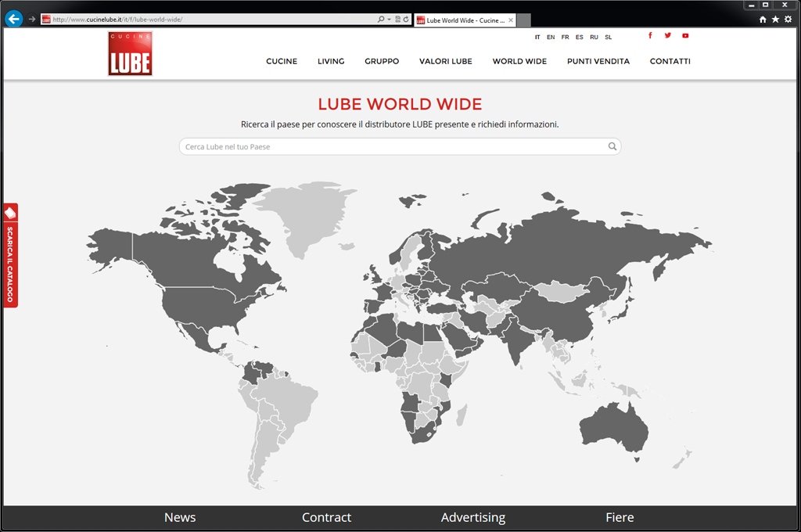Open the browser Favorites star
Screen dimensions: 801x532
coord(775,20)
